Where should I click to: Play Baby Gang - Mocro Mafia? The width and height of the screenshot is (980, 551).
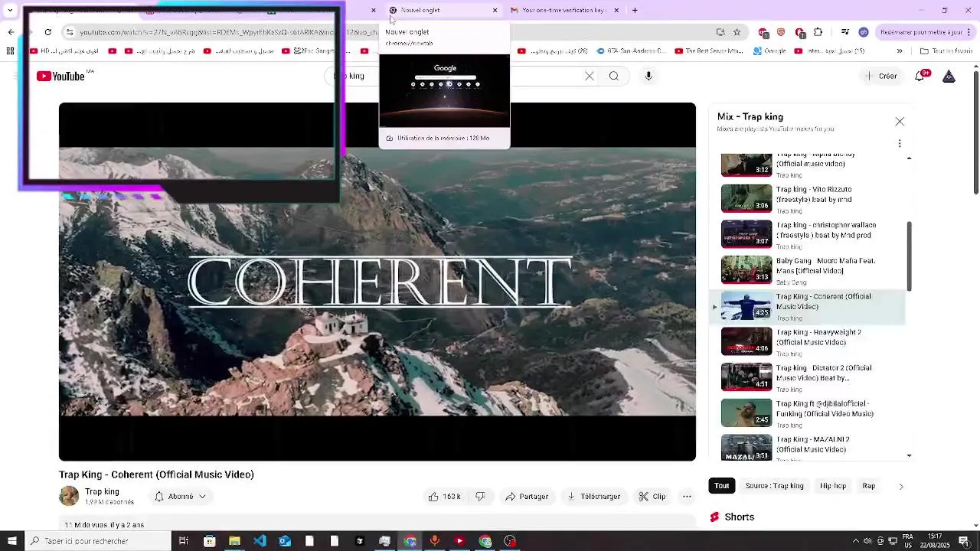click(x=808, y=269)
